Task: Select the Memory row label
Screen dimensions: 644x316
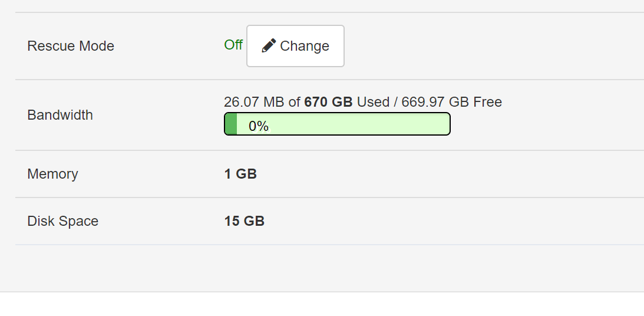Action: 52,174
